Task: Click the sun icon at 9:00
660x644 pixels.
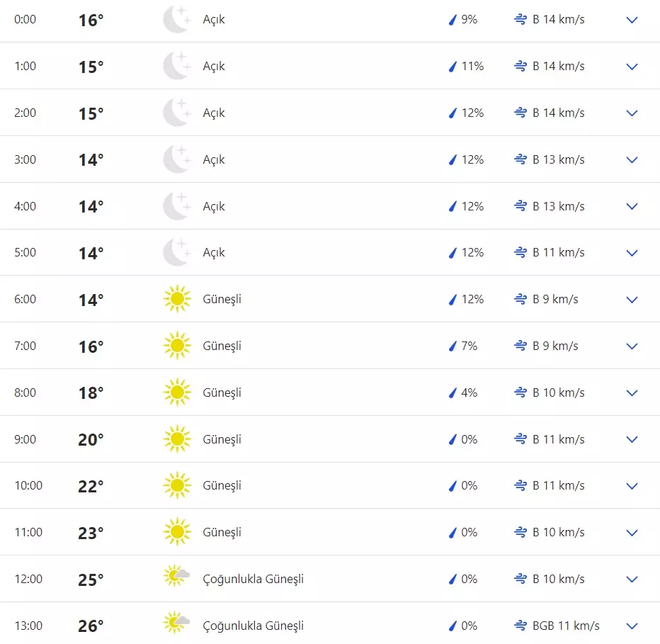Action: [176, 439]
